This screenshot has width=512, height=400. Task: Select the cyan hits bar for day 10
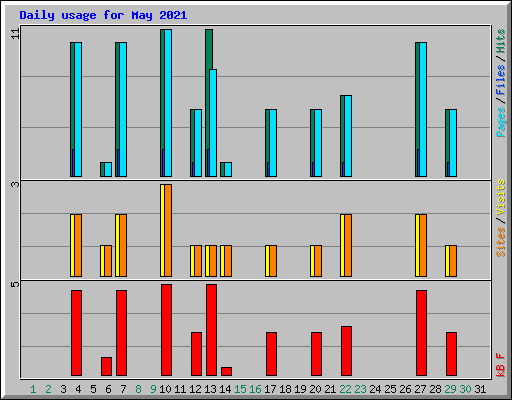pos(168,103)
